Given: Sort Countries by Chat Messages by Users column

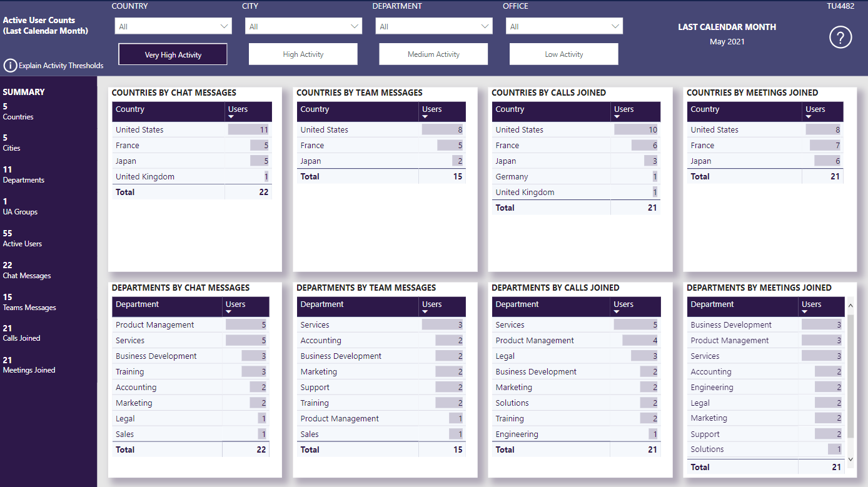Looking at the screenshot, I should [248, 111].
